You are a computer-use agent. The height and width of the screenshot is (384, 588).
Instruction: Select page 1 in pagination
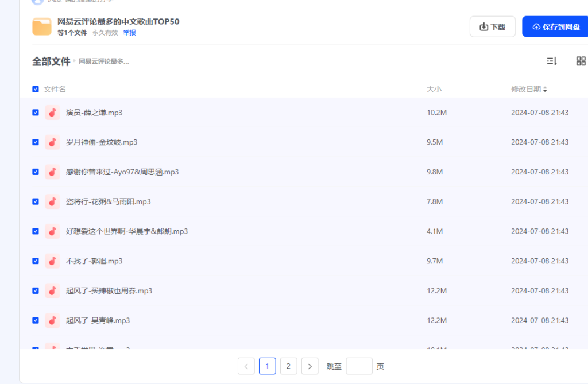(268, 366)
